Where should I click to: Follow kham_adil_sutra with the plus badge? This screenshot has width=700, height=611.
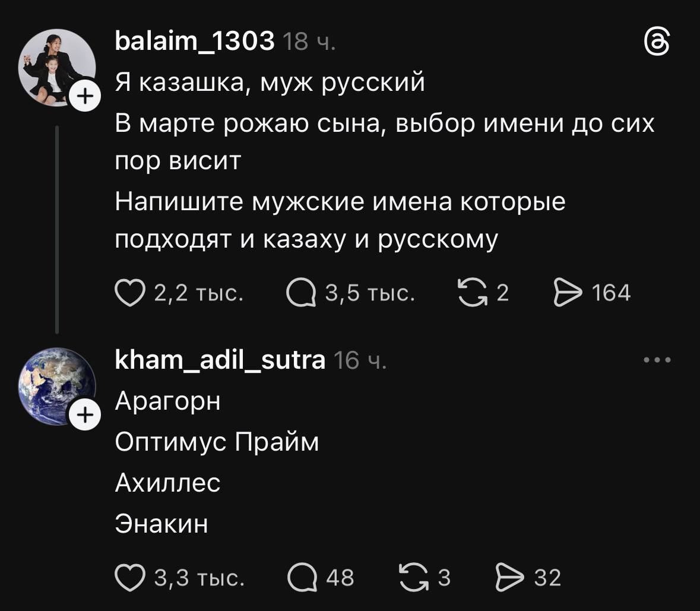click(x=85, y=414)
